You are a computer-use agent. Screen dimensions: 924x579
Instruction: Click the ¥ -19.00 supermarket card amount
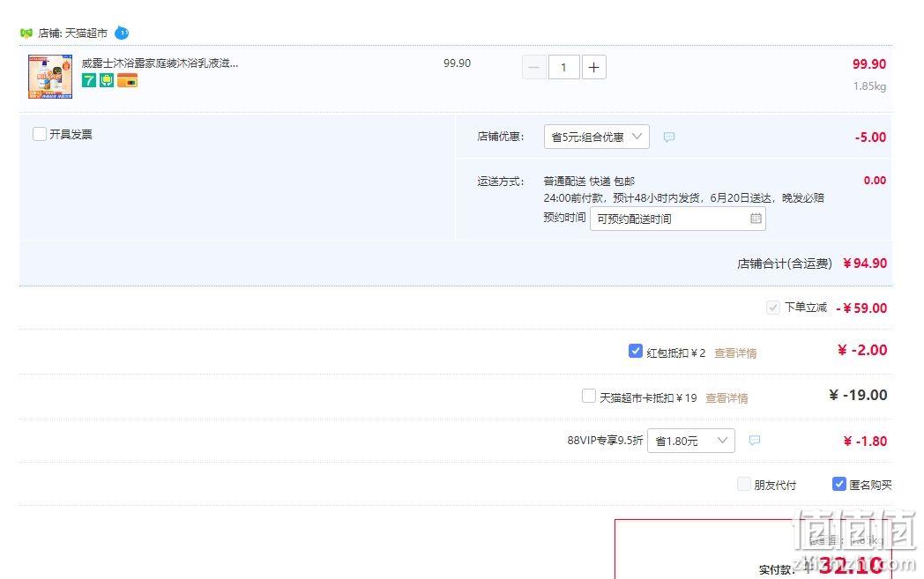coord(858,395)
